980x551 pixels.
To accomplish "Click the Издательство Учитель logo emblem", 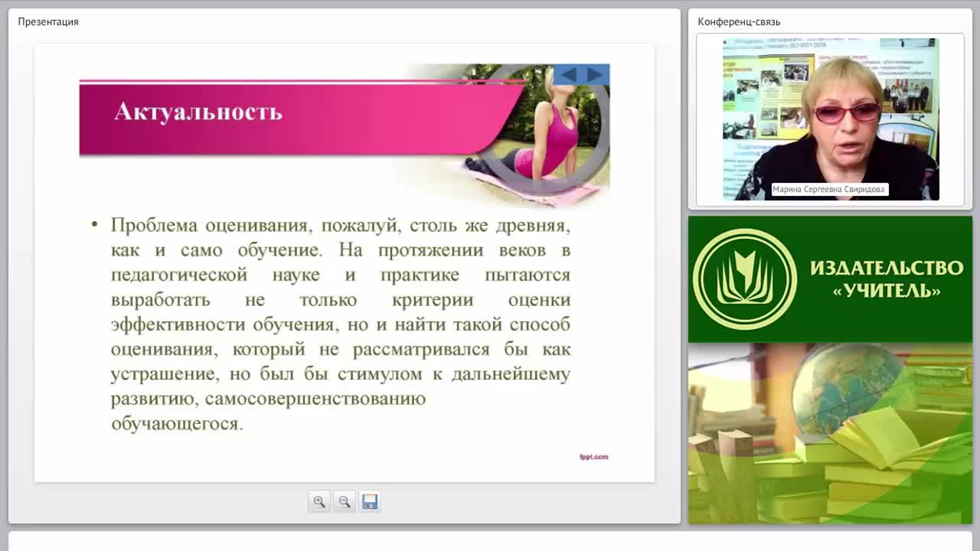I will click(x=745, y=279).
